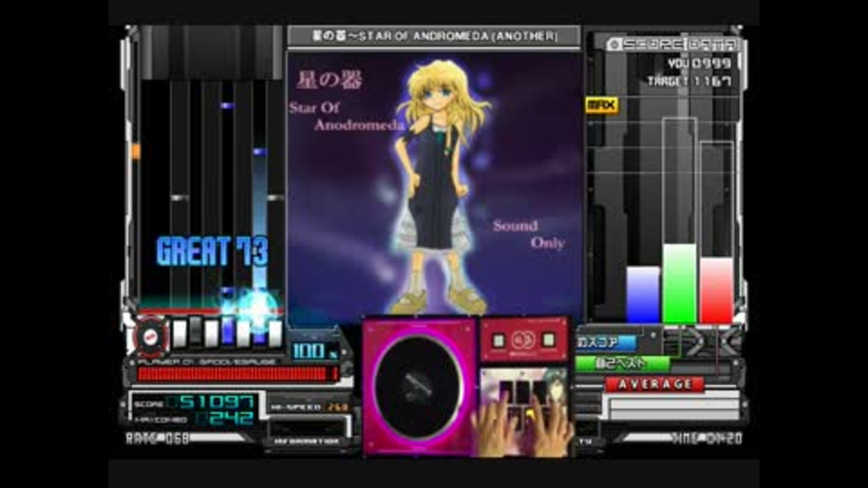Click the green 自己ベスト label

(x=622, y=363)
